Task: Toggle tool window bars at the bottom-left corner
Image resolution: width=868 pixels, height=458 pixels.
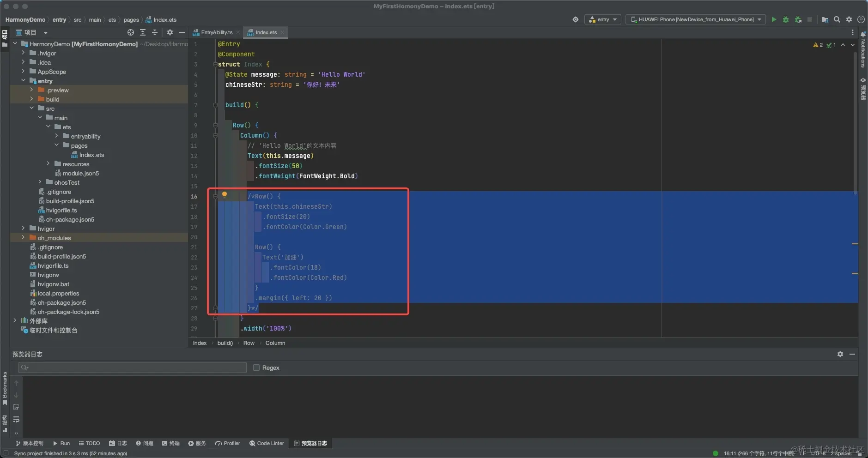Action: pos(6,453)
